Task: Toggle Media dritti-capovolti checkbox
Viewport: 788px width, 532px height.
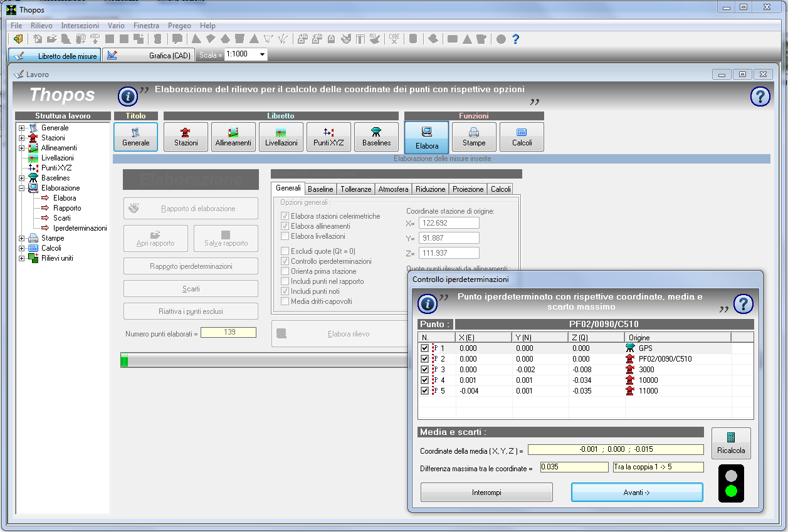Action: point(285,301)
